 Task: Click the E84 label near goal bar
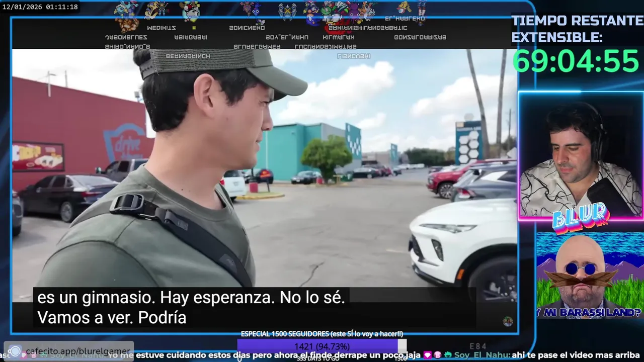coord(477,346)
